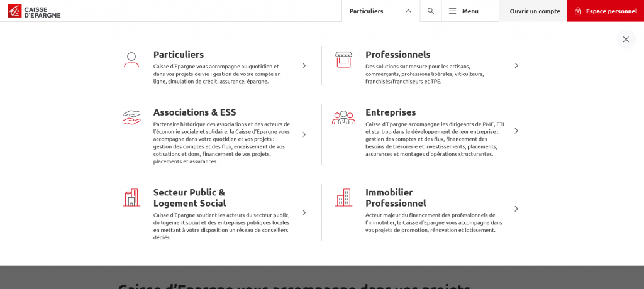Click the Associations & ESS hands icon
This screenshot has width=644, height=289.
click(x=131, y=117)
